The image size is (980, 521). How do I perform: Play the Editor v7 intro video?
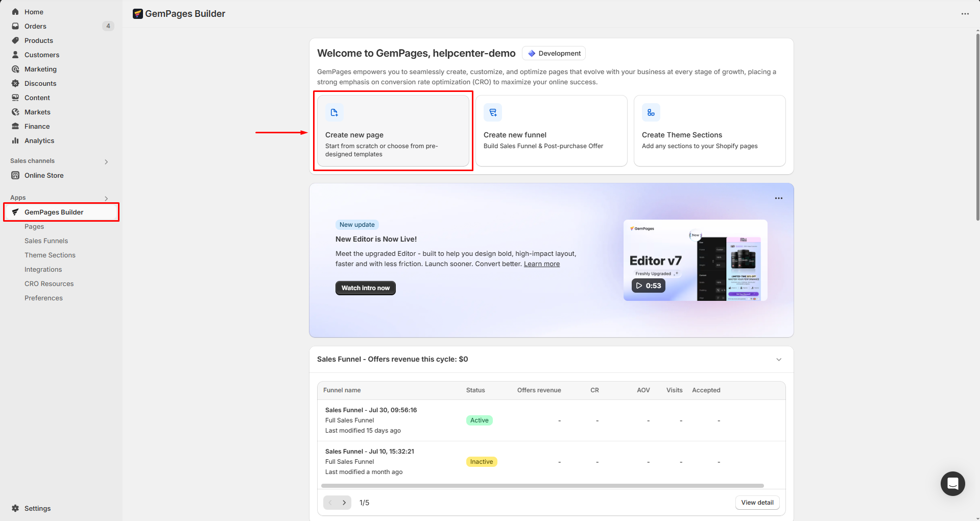pyautogui.click(x=649, y=286)
